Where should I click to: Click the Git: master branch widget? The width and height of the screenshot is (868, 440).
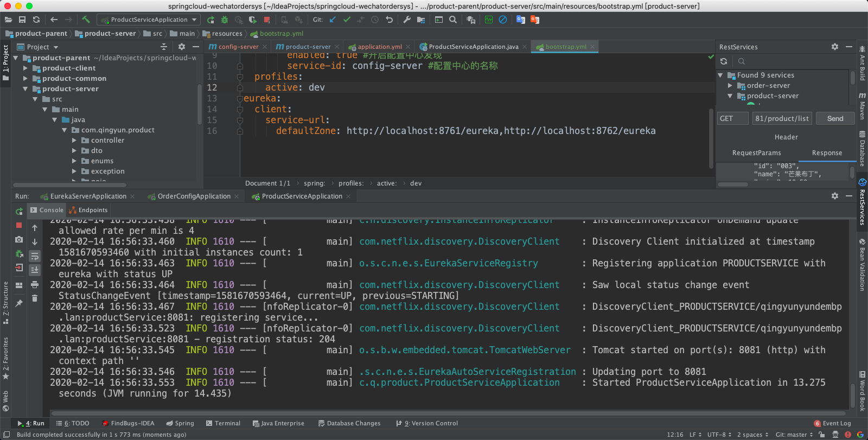pyautogui.click(x=794, y=435)
